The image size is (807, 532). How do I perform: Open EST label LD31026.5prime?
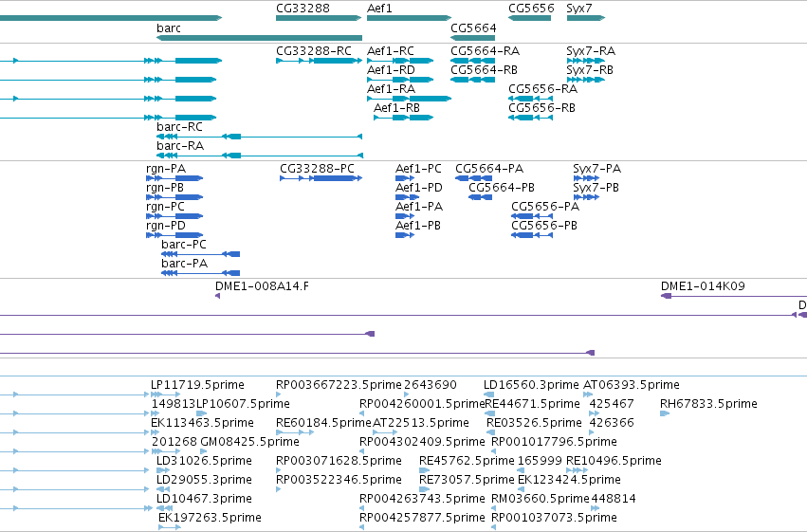coord(204,461)
